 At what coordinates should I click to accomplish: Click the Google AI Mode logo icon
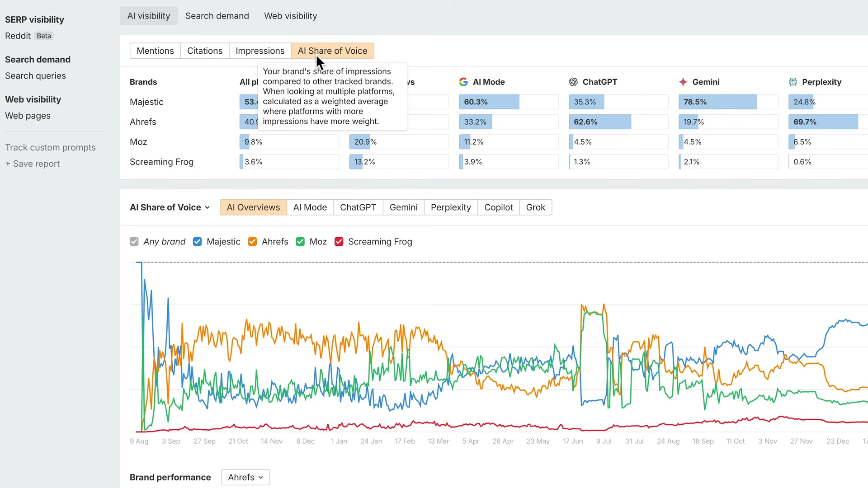(463, 82)
